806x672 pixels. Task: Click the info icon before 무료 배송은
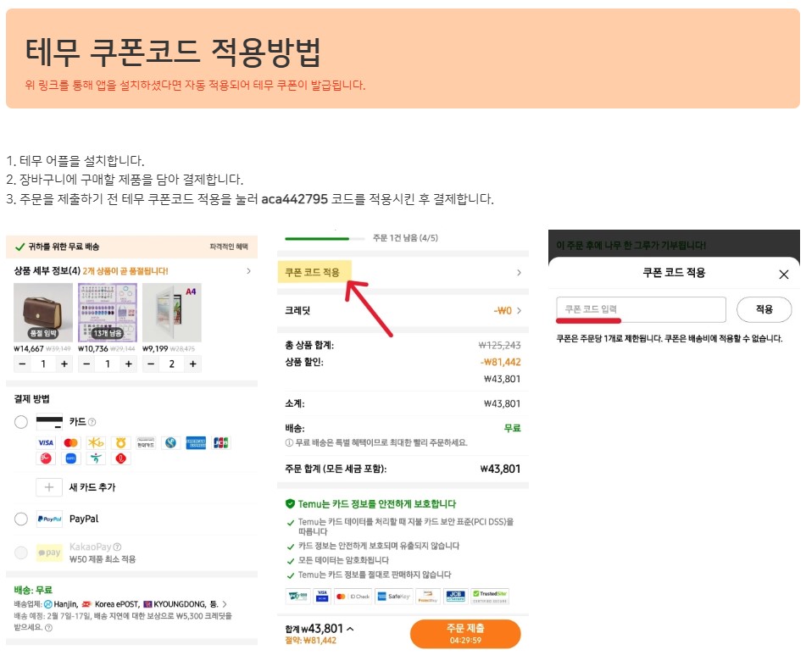(x=289, y=442)
